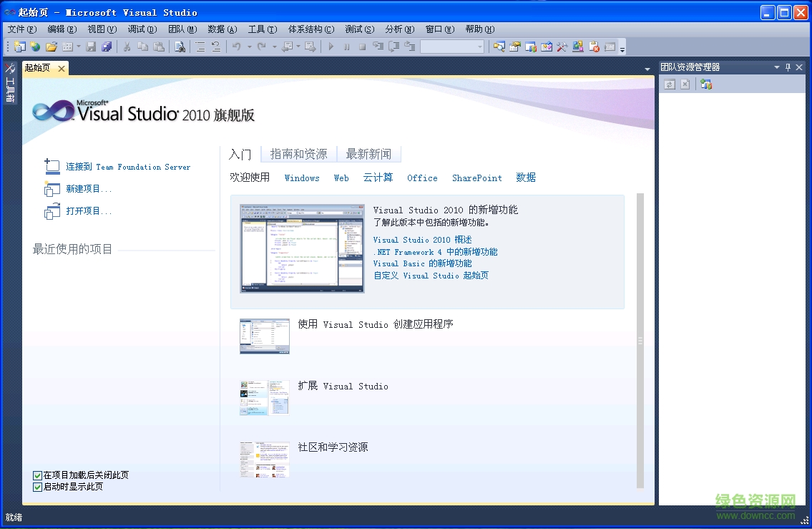812x529 pixels.
Task: Click the Refresh icon in Team Explorer panel
Action: click(x=670, y=84)
